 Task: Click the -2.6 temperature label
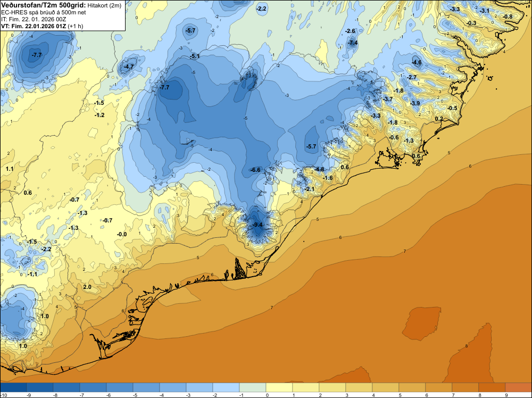(x=350, y=31)
